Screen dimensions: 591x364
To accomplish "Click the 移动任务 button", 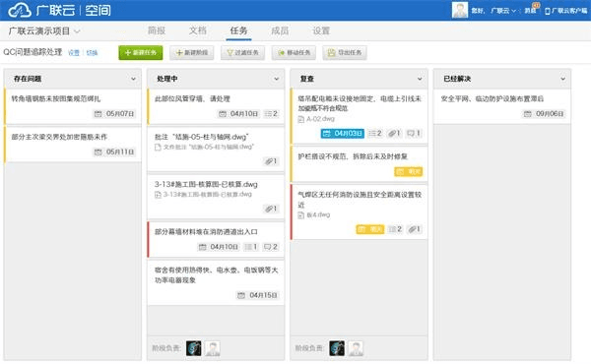I will [294, 53].
